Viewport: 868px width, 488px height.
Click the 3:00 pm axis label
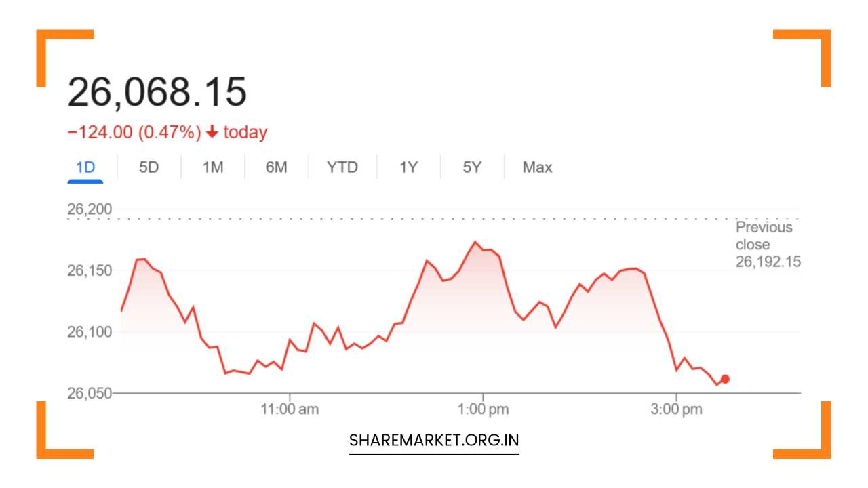click(x=678, y=408)
